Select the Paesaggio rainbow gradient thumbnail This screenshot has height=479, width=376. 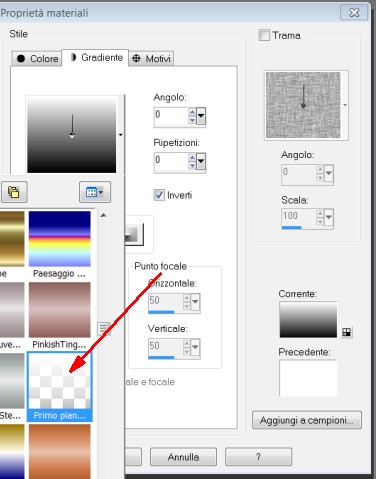pos(60,239)
